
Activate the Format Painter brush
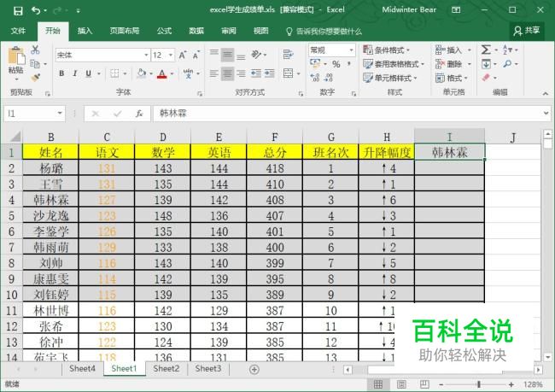35,77
